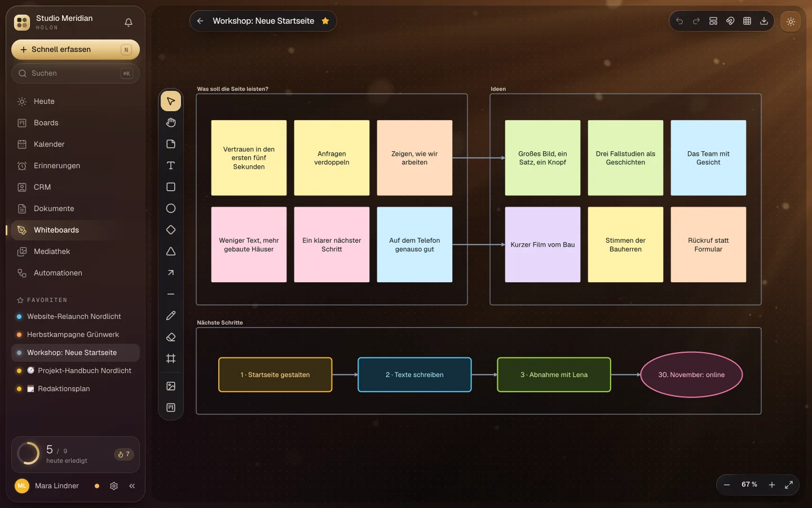Open the Kalender page

click(76, 144)
